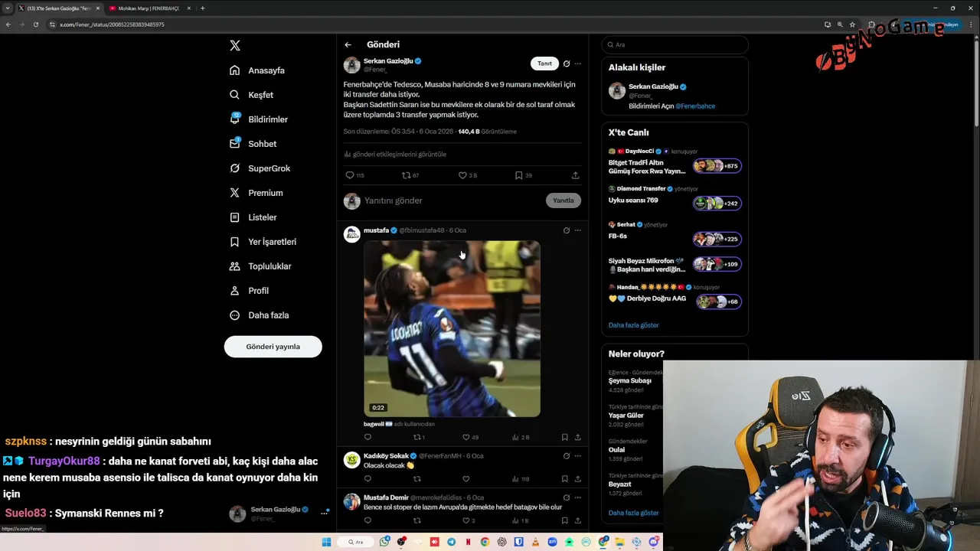This screenshot has width=980, height=551.
Task: Open Keşfet search page
Action: click(251, 95)
